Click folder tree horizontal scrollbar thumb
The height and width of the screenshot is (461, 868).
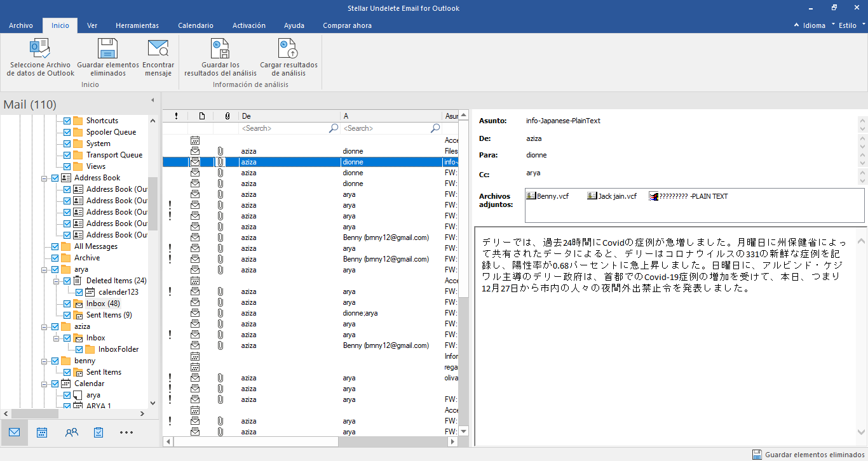coord(35,413)
